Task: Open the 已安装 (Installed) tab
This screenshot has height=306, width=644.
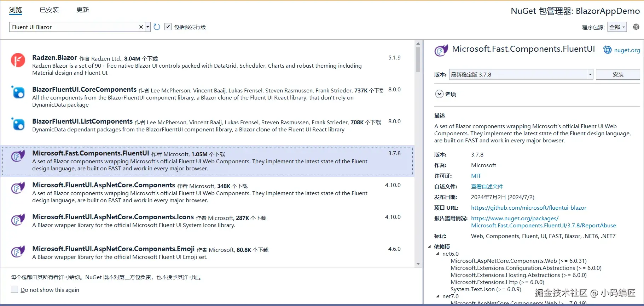Action: (x=49, y=10)
